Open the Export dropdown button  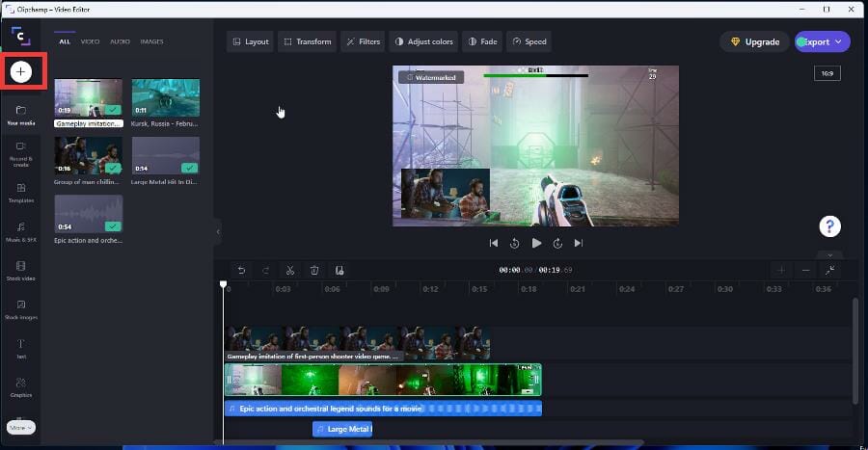pyautogui.click(x=823, y=42)
